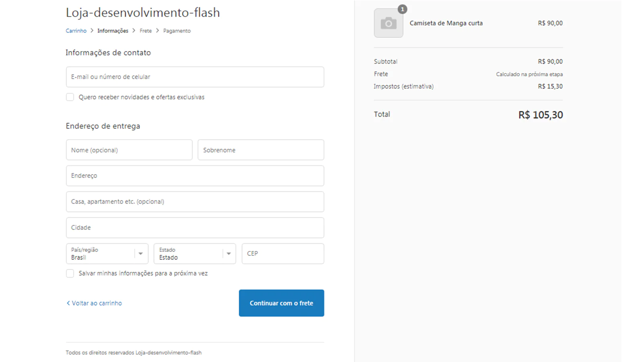The width and height of the screenshot is (644, 362).
Task: Click the Informações de contato heading
Action: coord(108,53)
